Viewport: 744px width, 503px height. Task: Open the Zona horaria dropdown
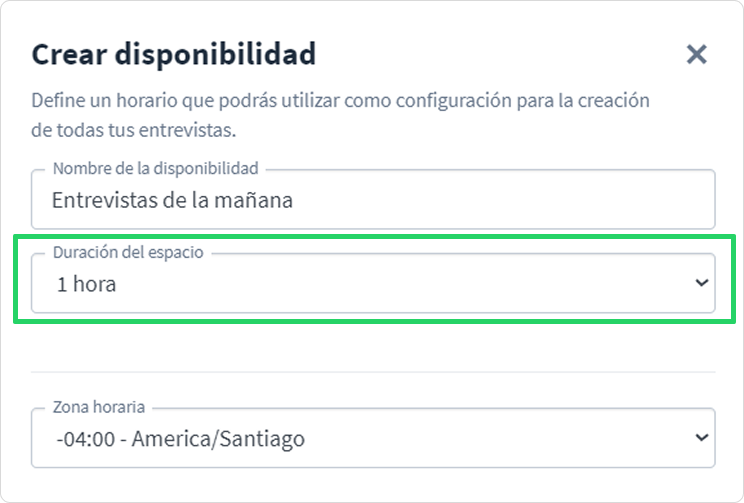click(x=373, y=438)
